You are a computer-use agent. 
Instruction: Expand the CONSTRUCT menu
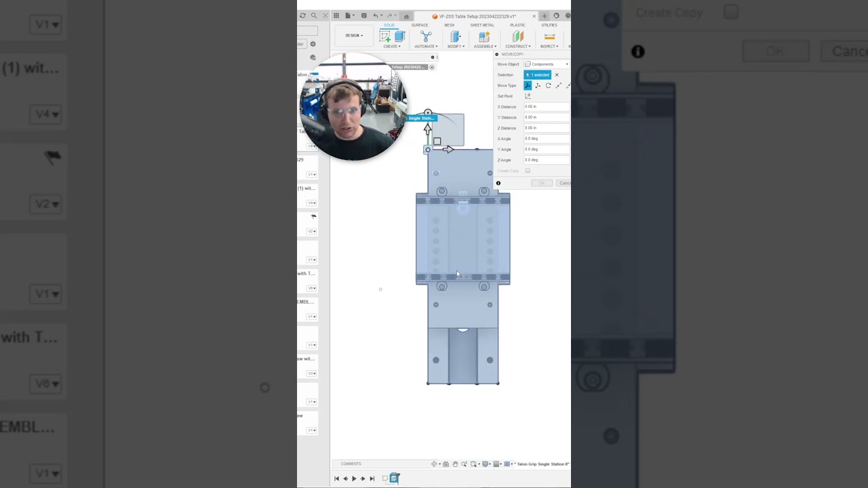518,47
